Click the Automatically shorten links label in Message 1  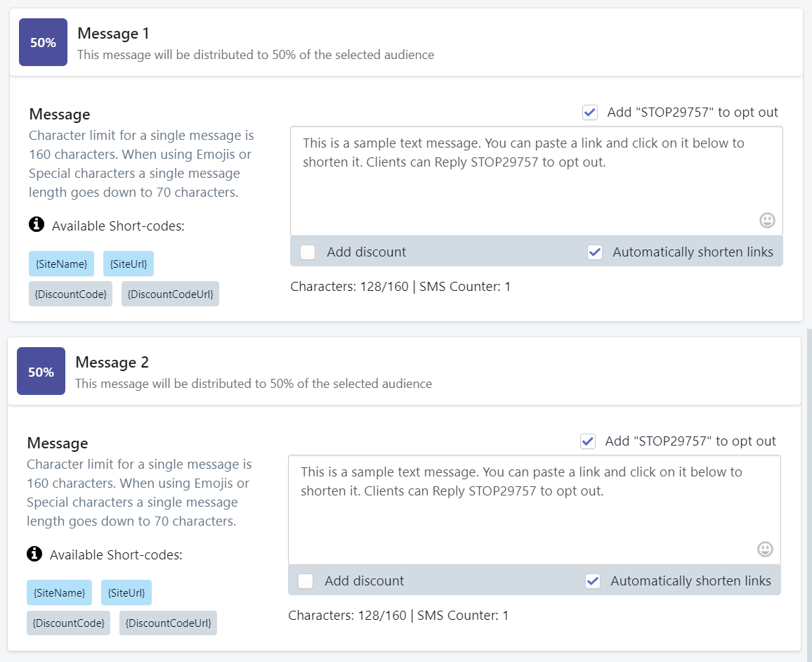click(693, 252)
